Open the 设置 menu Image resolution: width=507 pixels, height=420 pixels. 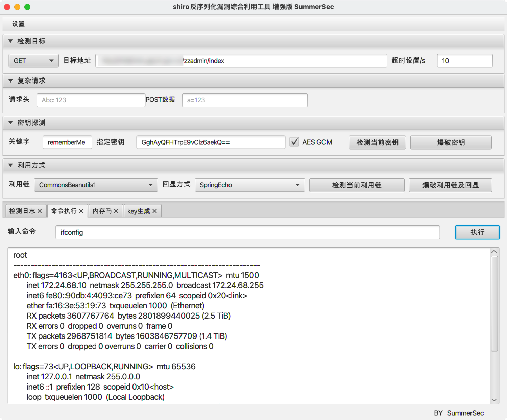click(18, 24)
